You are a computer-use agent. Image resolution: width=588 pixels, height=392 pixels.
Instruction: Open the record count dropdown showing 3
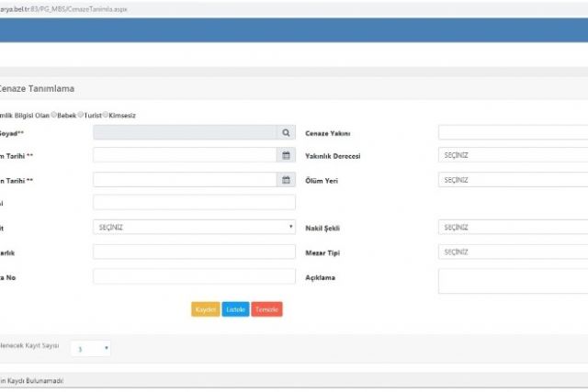[x=91, y=349]
